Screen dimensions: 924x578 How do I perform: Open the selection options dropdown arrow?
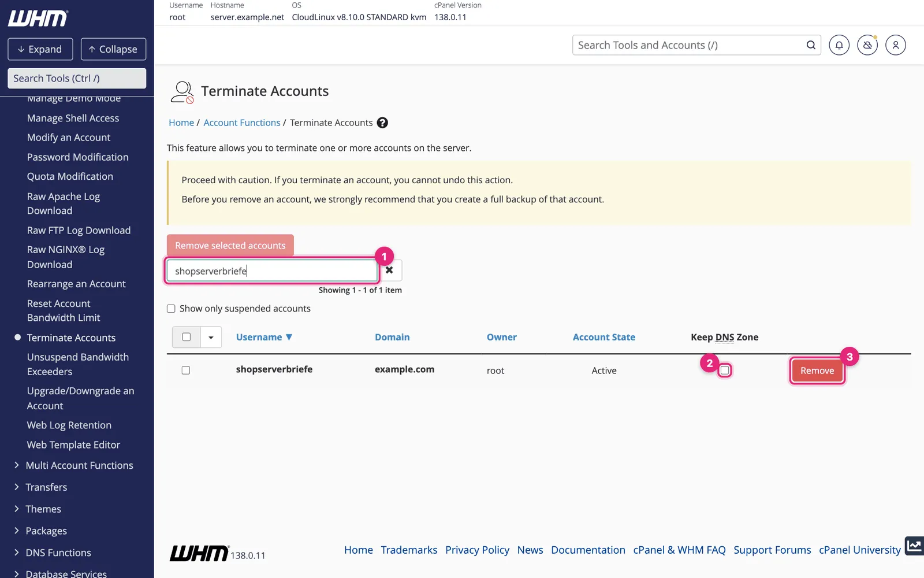pyautogui.click(x=211, y=337)
